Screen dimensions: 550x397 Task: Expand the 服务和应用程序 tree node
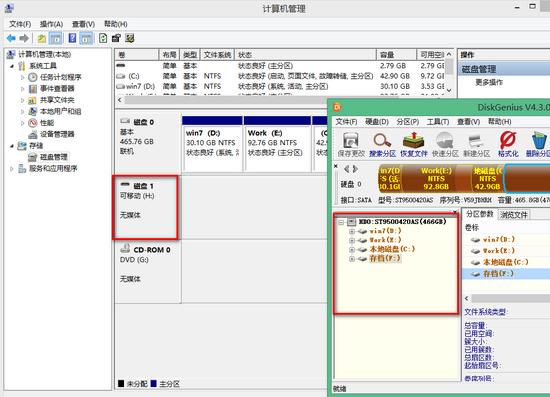pos(12,169)
